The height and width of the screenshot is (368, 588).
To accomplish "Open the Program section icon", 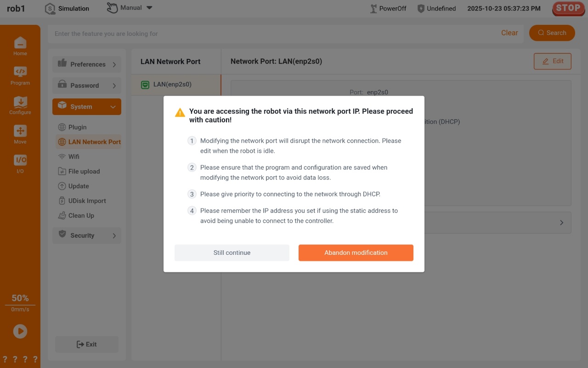I will (x=20, y=72).
